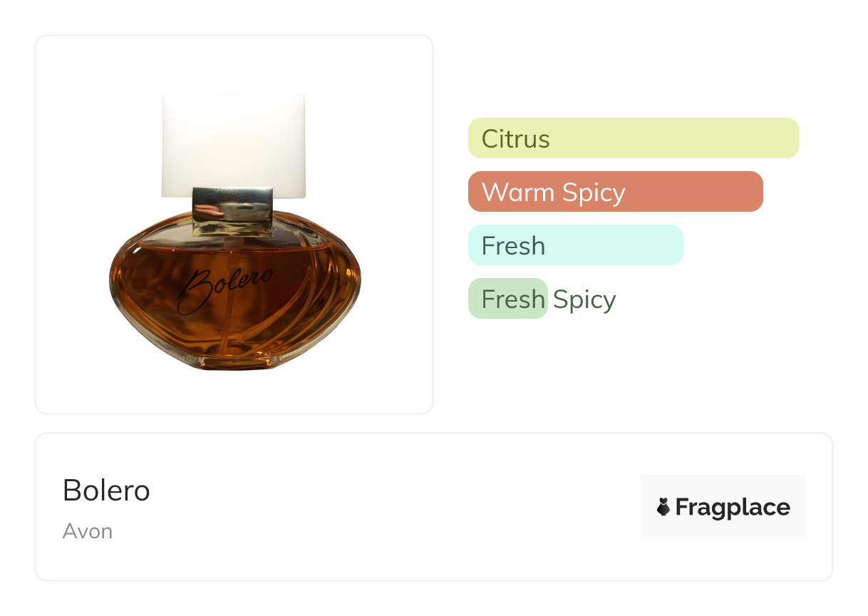Image resolution: width=868 pixels, height=616 pixels.
Task: Click the Bolero fragrance title text
Action: [106, 490]
